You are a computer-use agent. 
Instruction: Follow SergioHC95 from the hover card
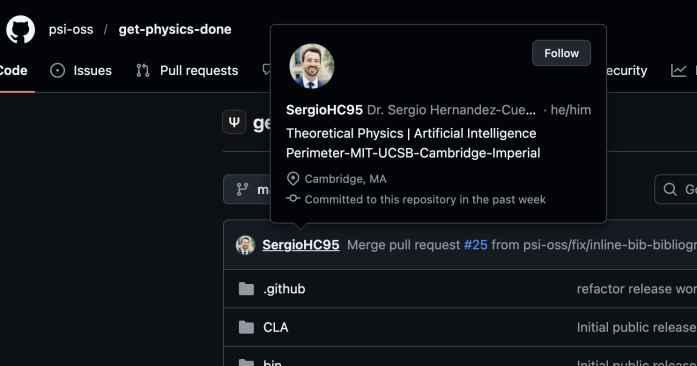coord(561,53)
